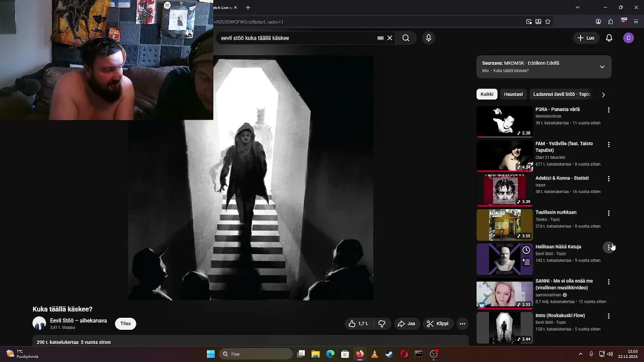Open the Luo create button
Image resolution: width=644 pixels, height=362 pixels.
pyautogui.click(x=586, y=38)
